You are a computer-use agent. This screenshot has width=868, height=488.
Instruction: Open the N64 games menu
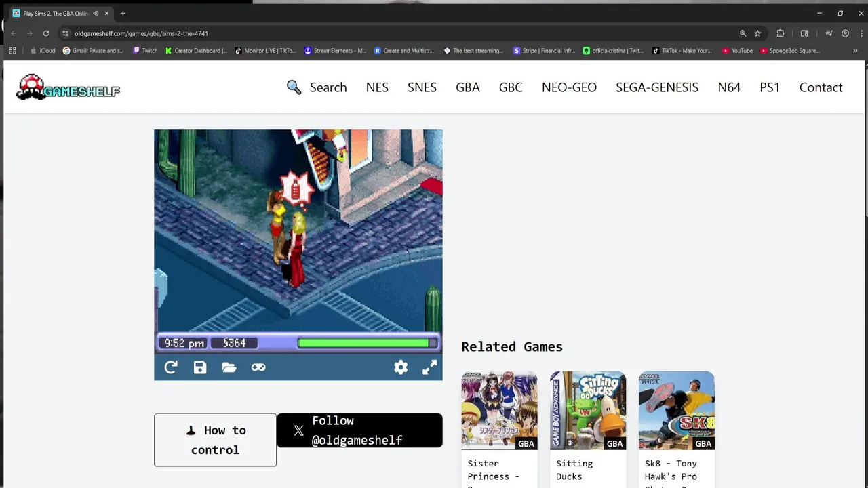coord(729,87)
